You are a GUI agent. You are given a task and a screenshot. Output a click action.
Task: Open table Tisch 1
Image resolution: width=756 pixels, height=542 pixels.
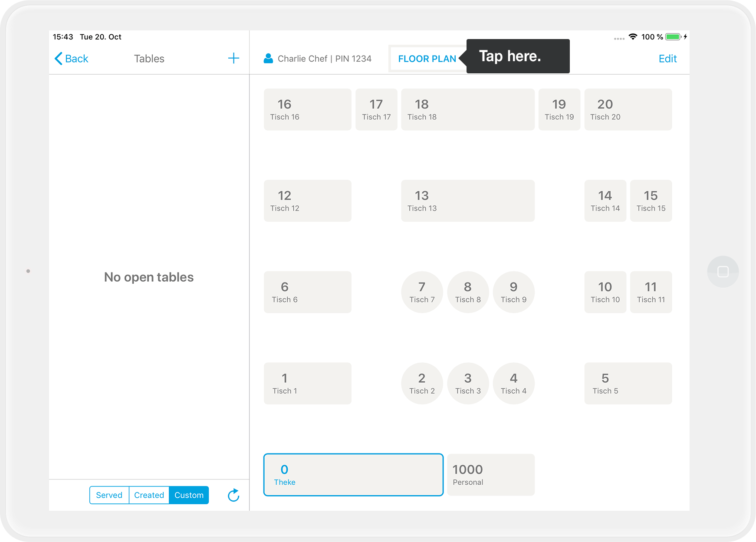pos(308,384)
